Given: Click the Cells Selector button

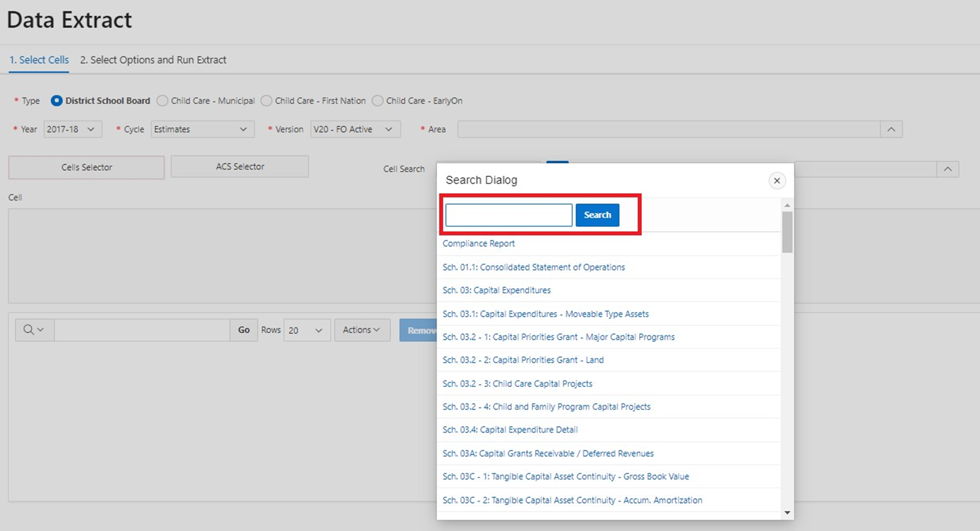Looking at the screenshot, I should coord(88,167).
